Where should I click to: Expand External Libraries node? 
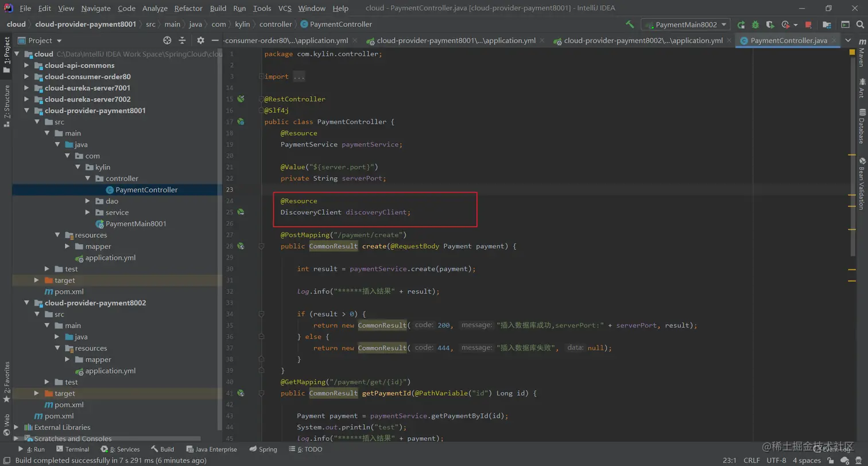[x=16, y=427]
